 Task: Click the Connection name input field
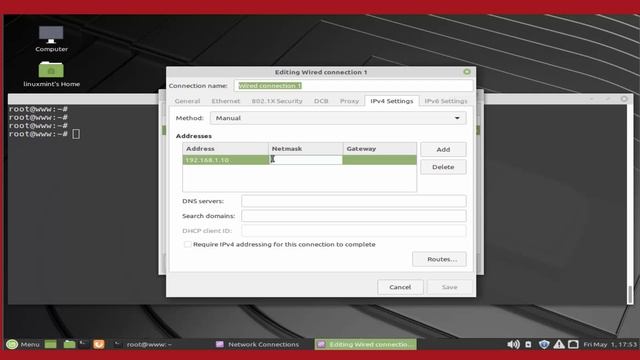[x=353, y=86]
